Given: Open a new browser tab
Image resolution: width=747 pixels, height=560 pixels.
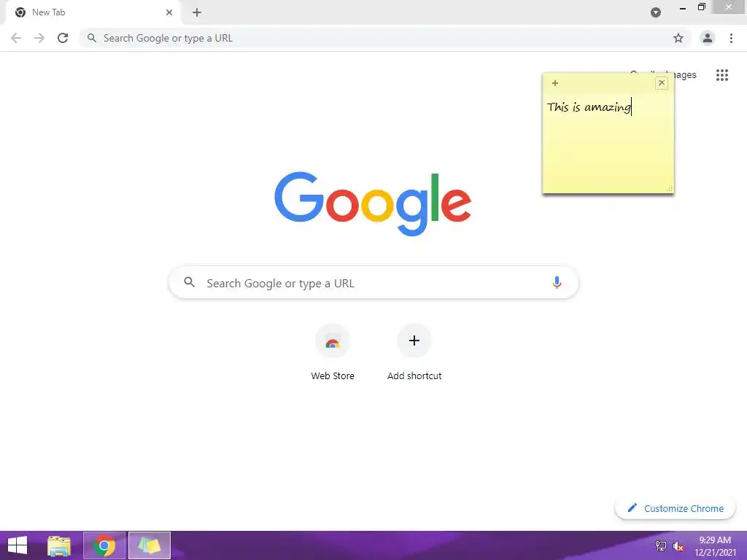Looking at the screenshot, I should 197,12.
